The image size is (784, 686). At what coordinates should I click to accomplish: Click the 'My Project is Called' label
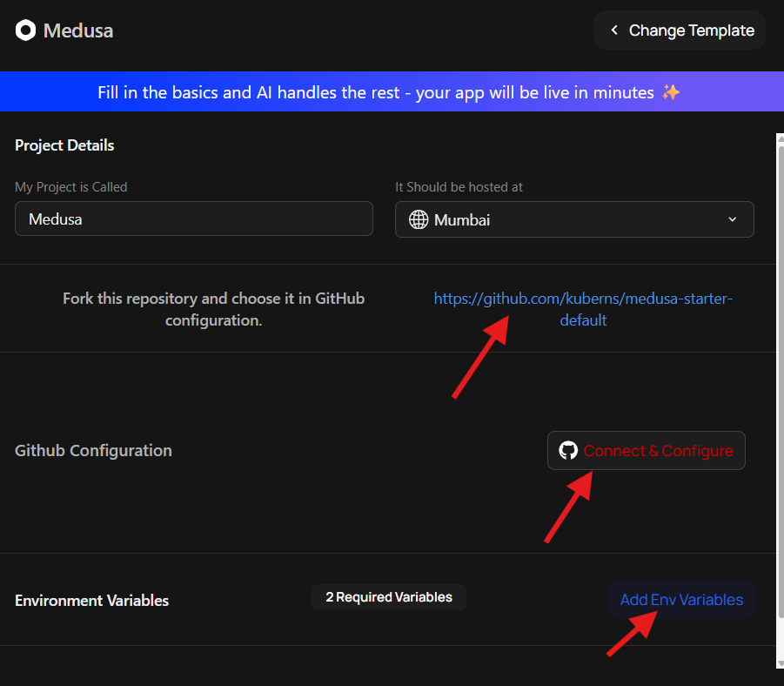pyautogui.click(x=71, y=186)
